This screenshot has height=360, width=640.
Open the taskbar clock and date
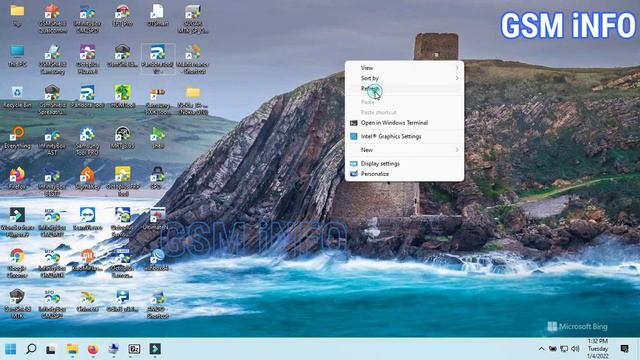coord(598,349)
